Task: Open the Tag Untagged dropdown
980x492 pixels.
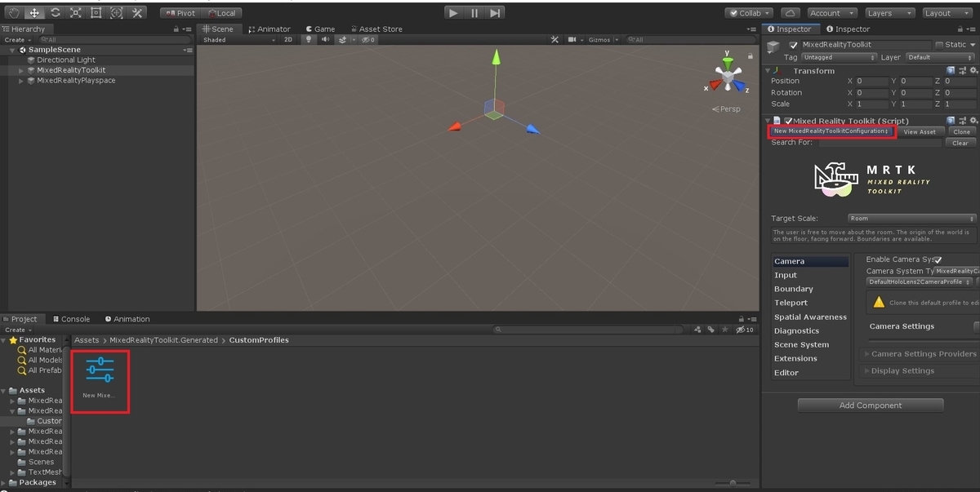Action: point(839,57)
